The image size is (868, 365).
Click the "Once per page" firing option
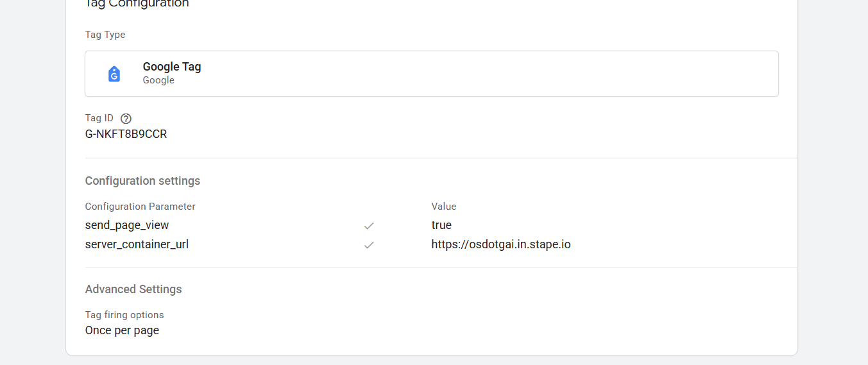tap(122, 330)
